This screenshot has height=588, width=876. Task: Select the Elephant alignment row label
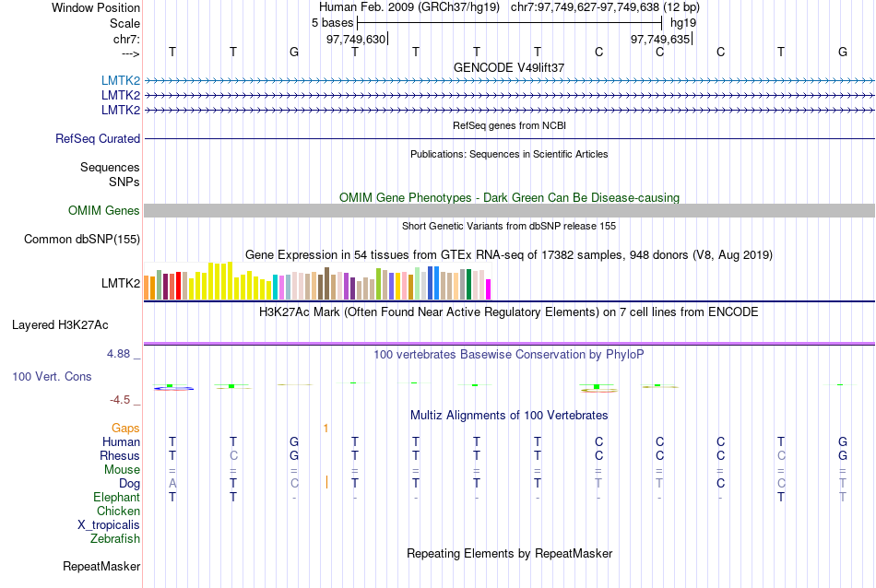[x=117, y=497]
